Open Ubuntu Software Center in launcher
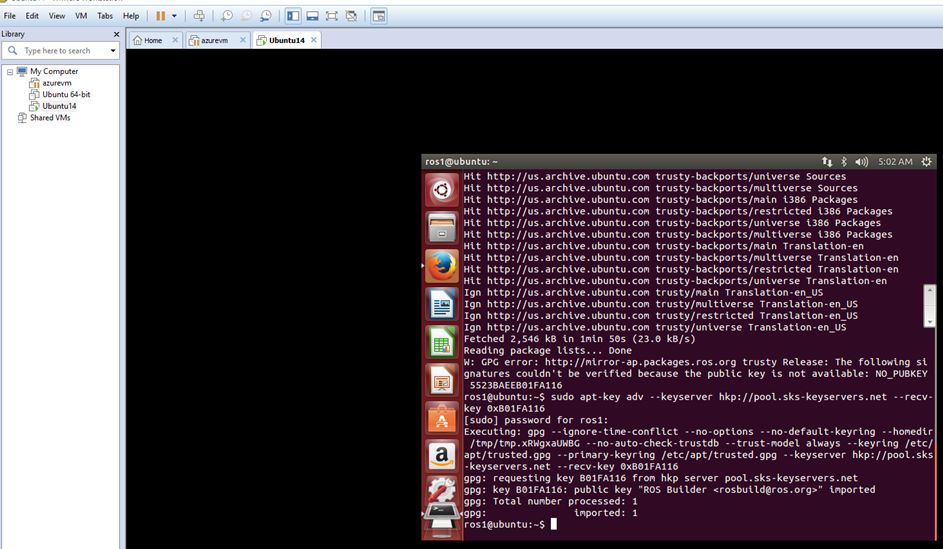Viewport: 943px width, 549px height. pos(441,418)
